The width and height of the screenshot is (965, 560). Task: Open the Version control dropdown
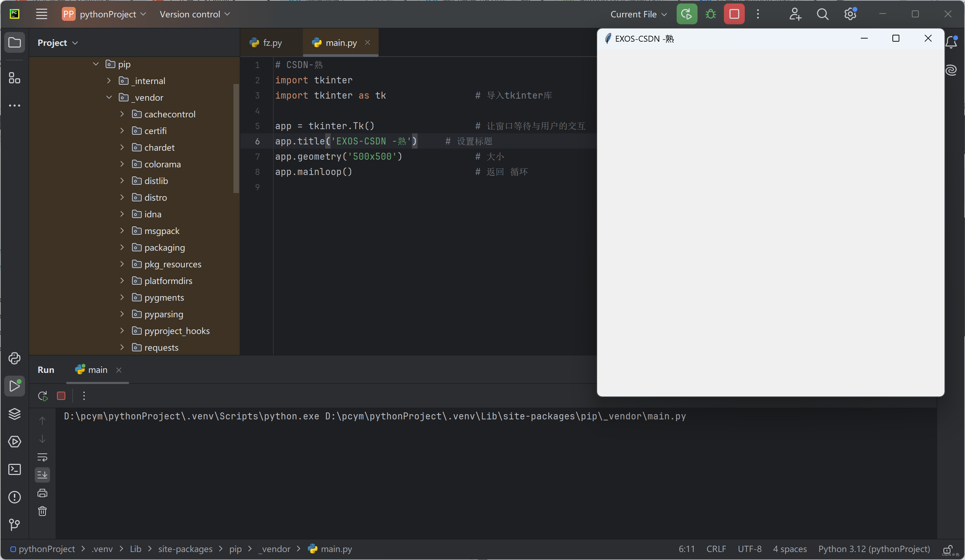pyautogui.click(x=195, y=14)
